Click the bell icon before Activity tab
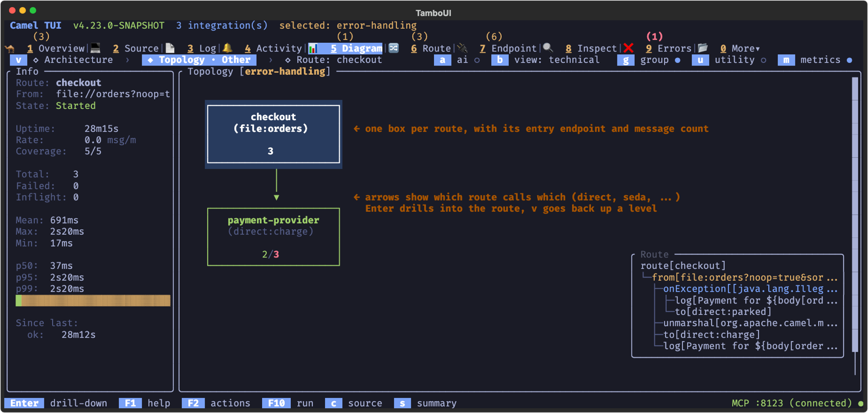 pos(227,48)
